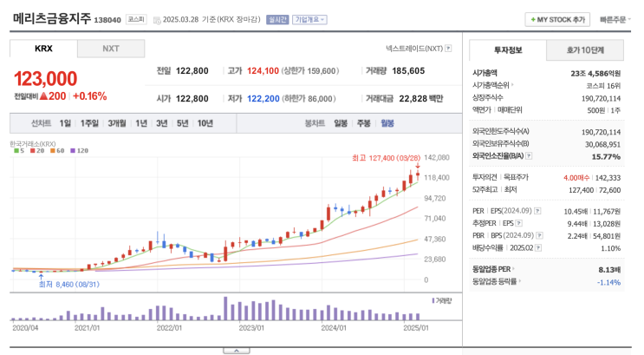The image size is (644, 355).
Task: Open the 기업개요 dropdown
Action: [309, 20]
